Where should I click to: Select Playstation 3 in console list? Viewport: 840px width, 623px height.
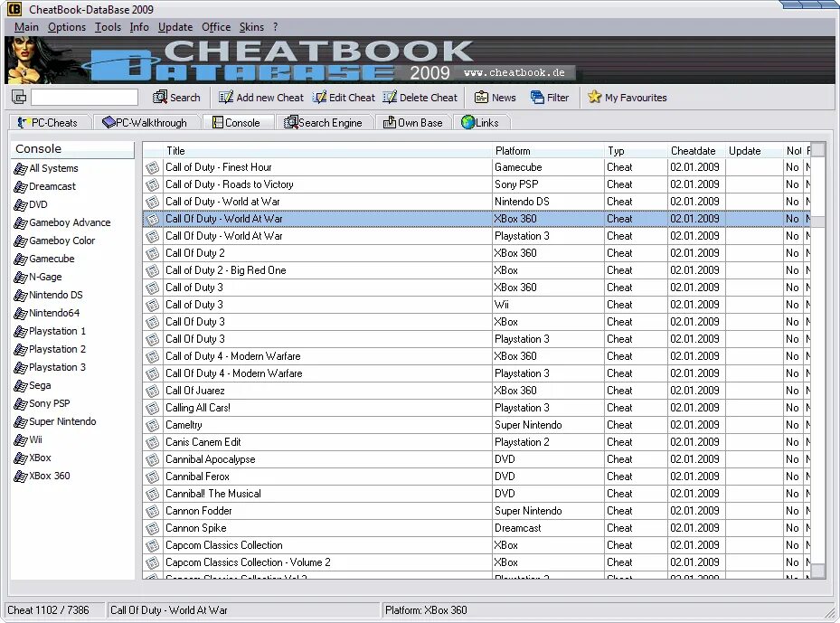50,367
